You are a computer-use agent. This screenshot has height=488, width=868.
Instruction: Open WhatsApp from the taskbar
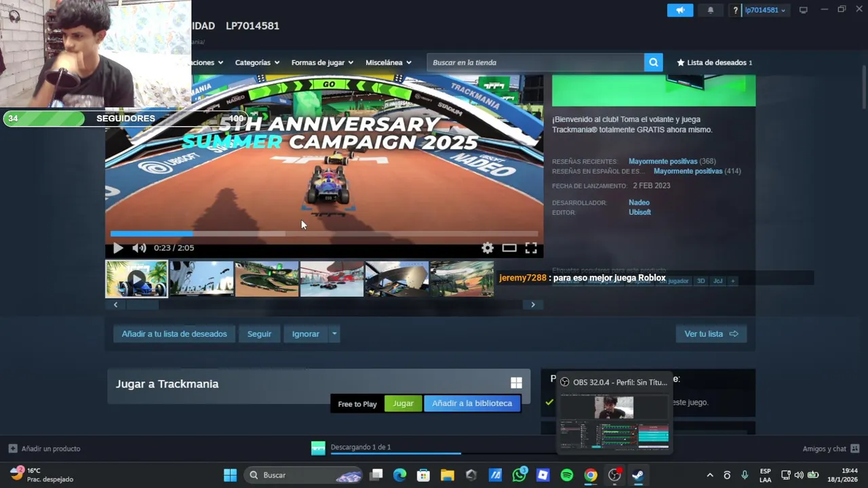[x=519, y=475]
